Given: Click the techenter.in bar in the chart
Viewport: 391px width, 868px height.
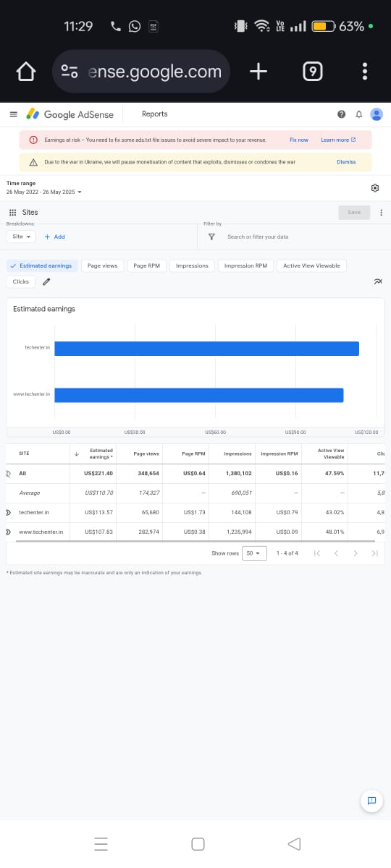Looking at the screenshot, I should 206,349.
